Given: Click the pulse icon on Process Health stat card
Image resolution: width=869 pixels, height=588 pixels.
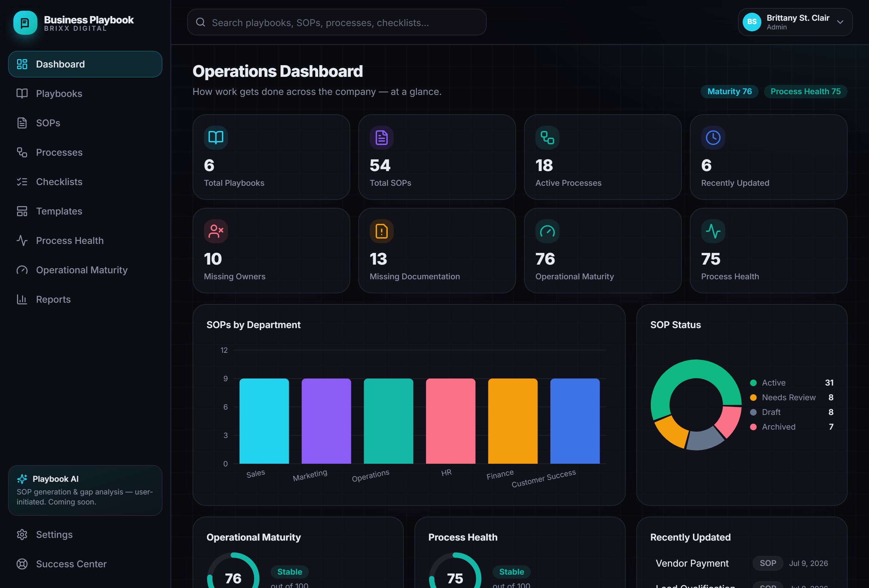Looking at the screenshot, I should click(x=713, y=231).
